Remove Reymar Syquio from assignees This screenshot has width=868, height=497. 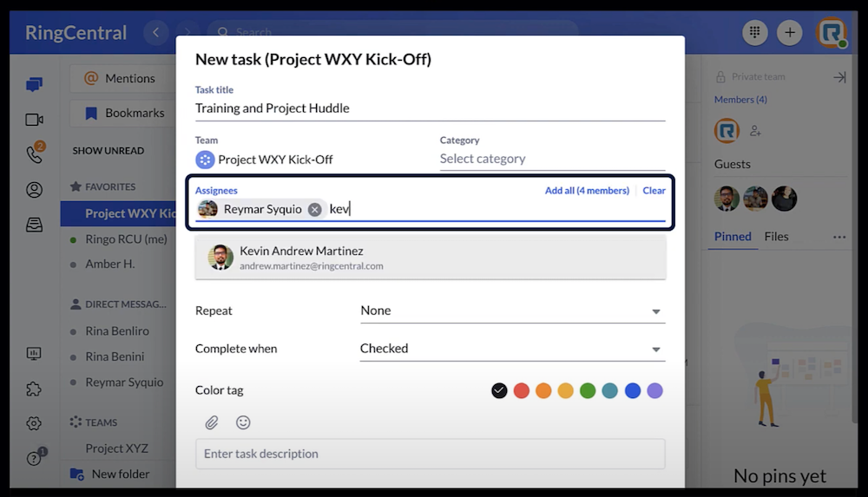(314, 209)
